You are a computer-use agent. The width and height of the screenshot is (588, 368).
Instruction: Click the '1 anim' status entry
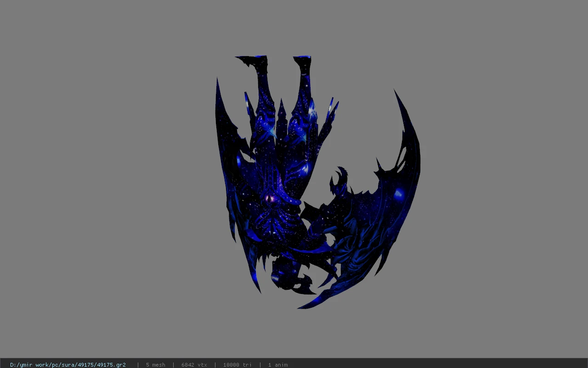[278, 365]
